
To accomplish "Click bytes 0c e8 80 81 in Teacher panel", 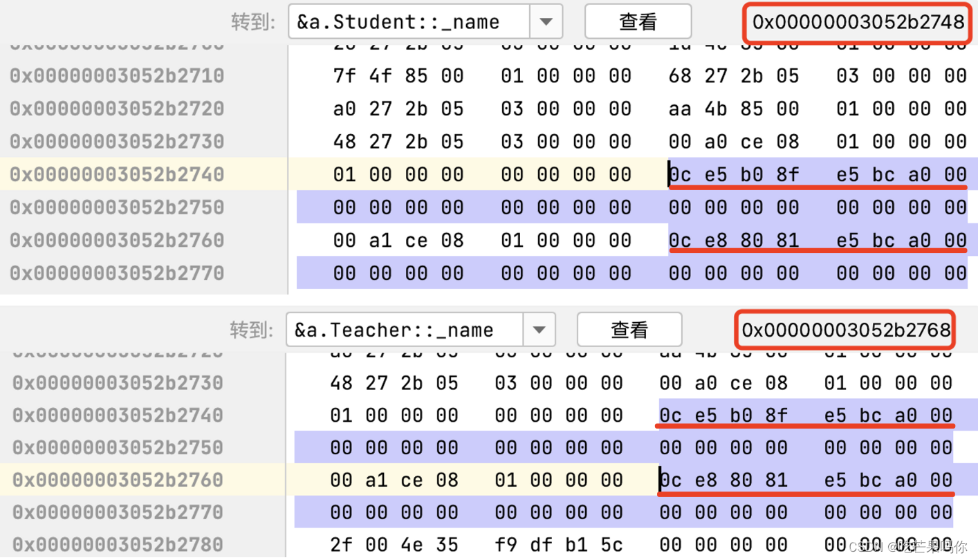I will (723, 480).
